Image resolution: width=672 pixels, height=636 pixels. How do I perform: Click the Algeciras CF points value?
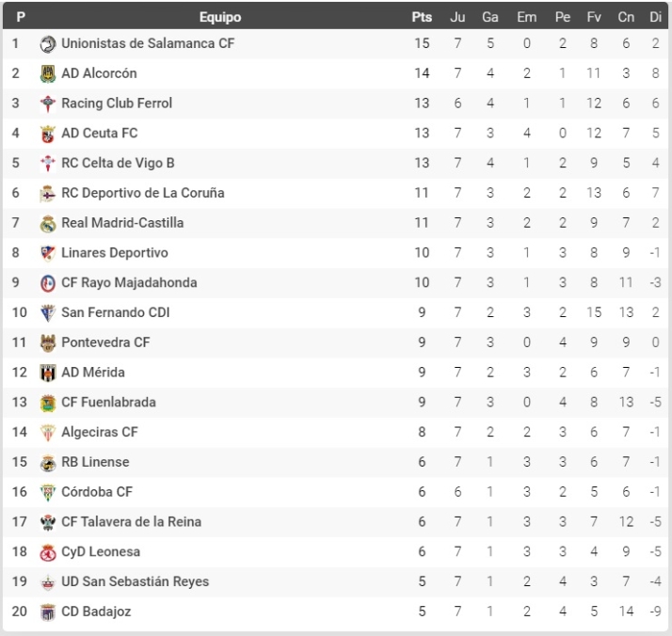click(x=422, y=432)
